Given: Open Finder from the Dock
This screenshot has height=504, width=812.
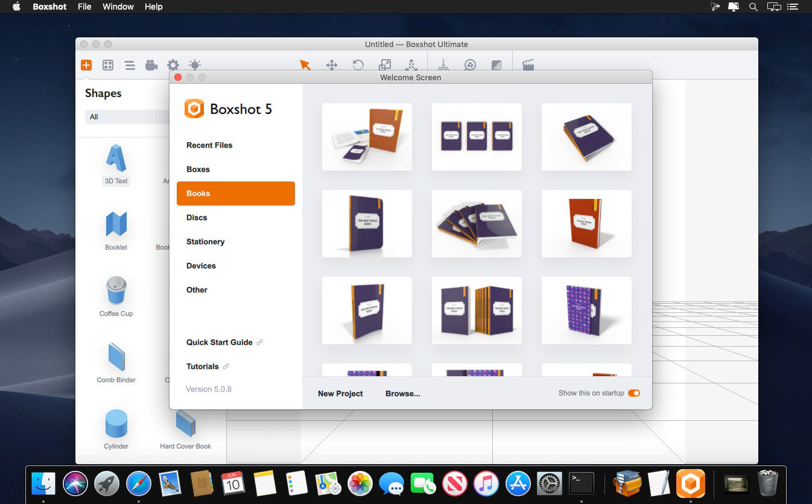Looking at the screenshot, I should [x=43, y=483].
